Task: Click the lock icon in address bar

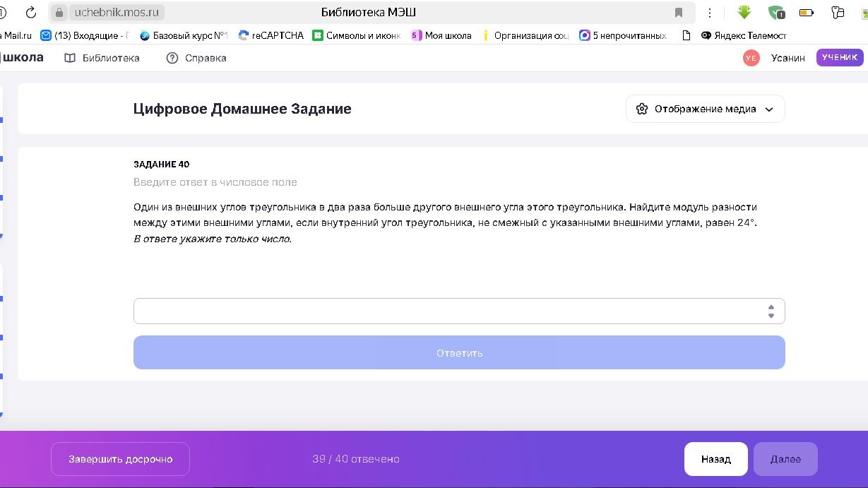Action: (x=59, y=12)
